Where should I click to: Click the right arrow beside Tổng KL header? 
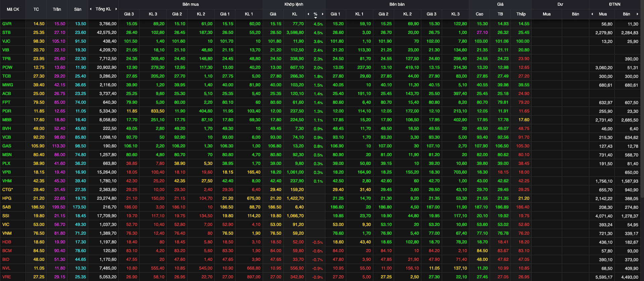[116, 9]
